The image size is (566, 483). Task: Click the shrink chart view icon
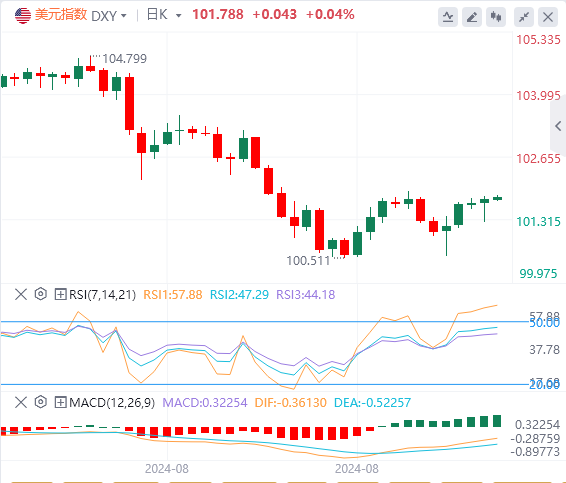[x=524, y=17]
